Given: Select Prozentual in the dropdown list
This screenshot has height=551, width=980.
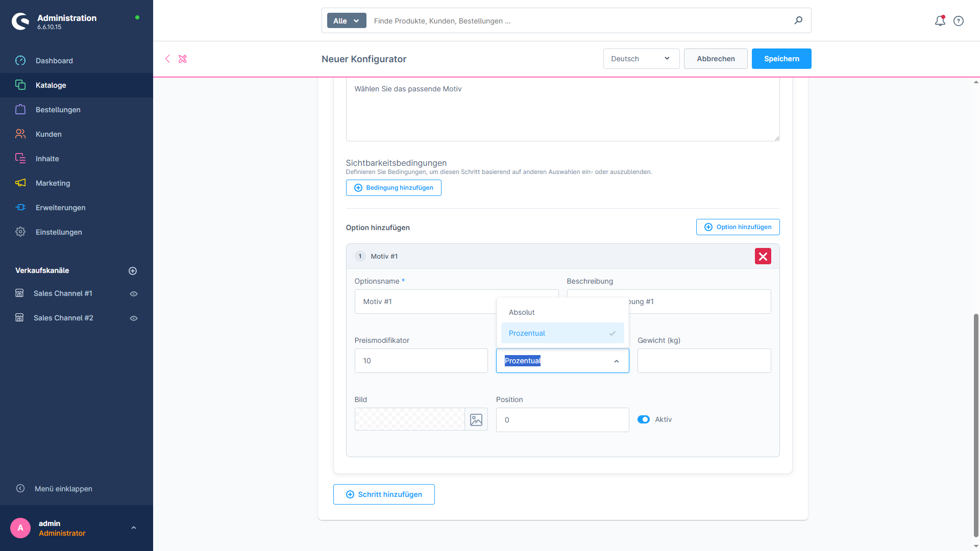Looking at the screenshot, I should (x=562, y=333).
